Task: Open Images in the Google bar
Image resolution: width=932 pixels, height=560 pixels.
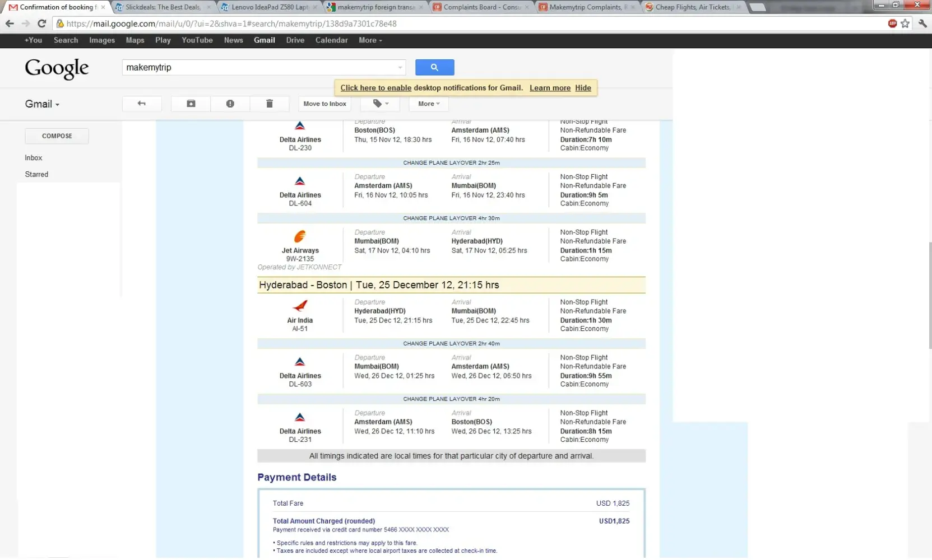Action: pos(102,40)
